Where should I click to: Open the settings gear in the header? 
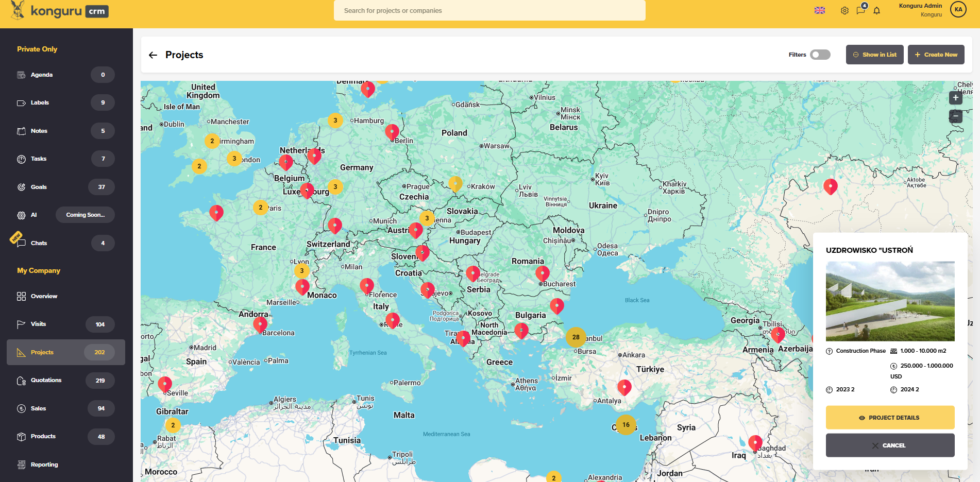point(844,10)
